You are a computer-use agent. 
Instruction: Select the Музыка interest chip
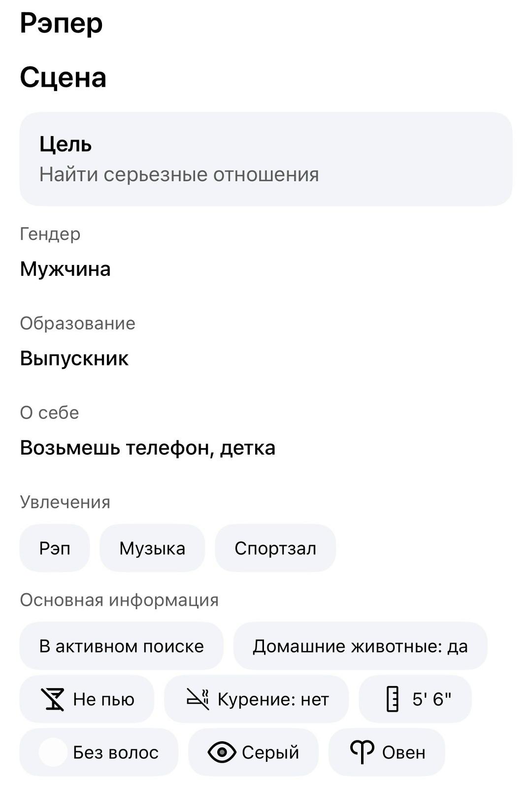(152, 548)
